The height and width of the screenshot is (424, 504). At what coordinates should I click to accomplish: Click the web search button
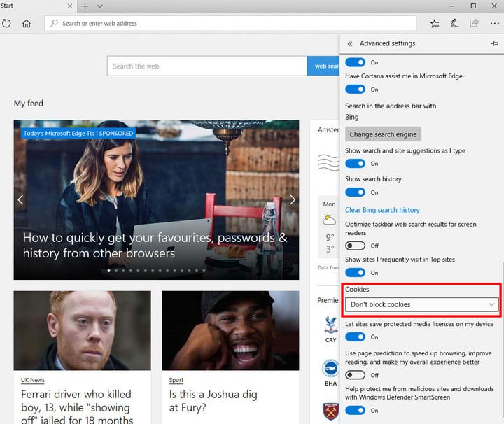(x=323, y=66)
